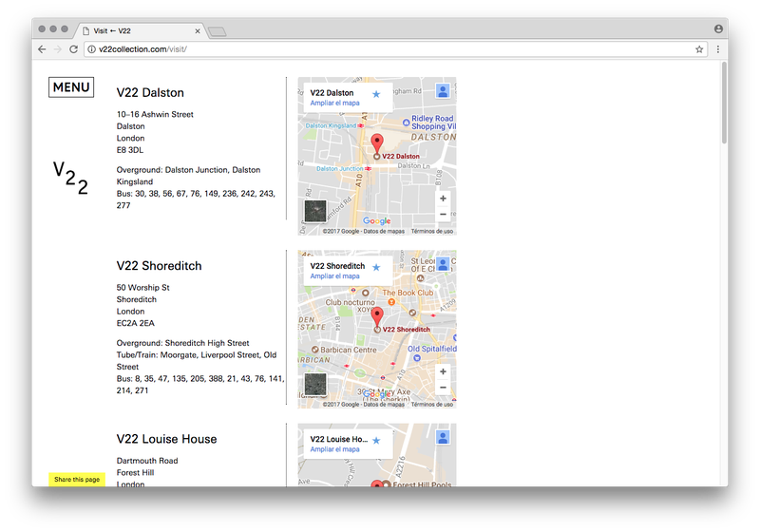Click the red V22 Dalston map pin

coord(376,143)
